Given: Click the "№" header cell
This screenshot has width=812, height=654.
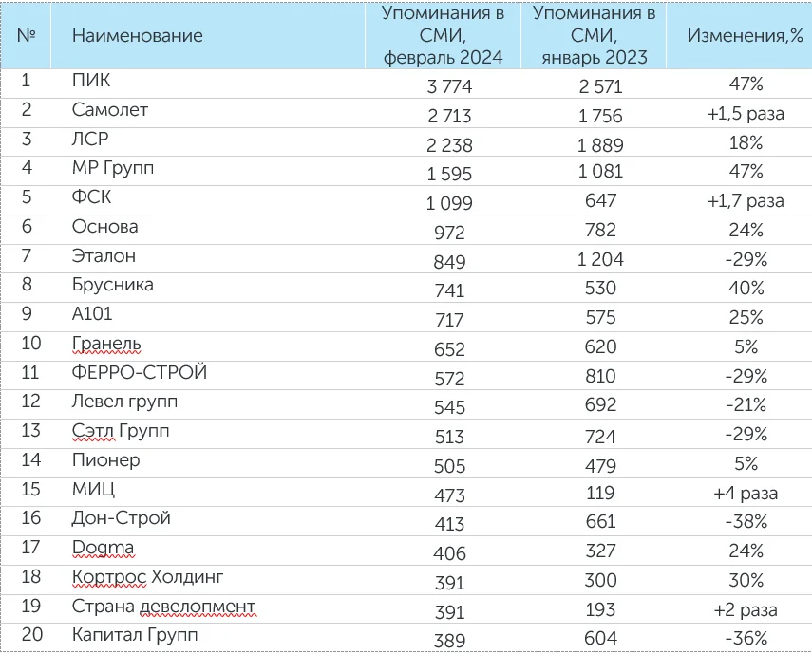Looking at the screenshot, I should click(x=27, y=36).
